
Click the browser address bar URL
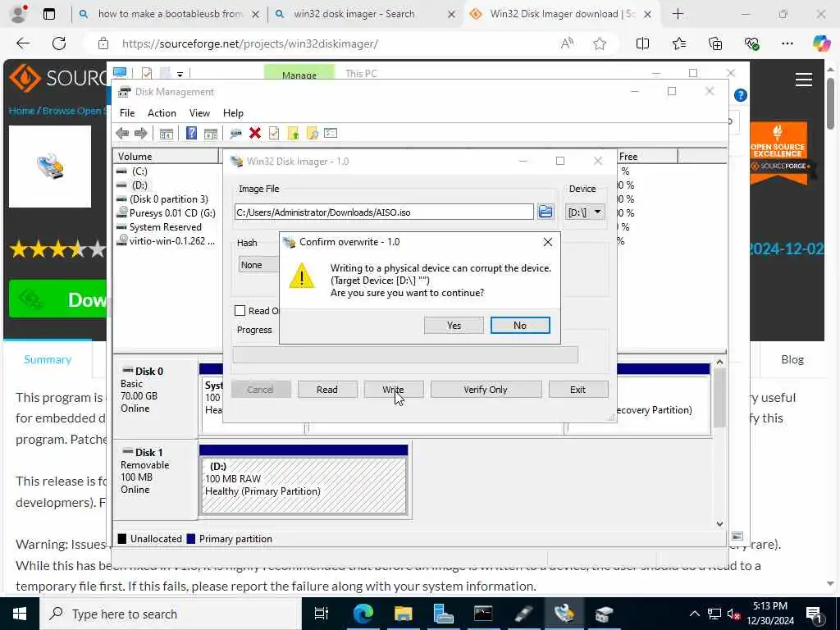(x=249, y=43)
